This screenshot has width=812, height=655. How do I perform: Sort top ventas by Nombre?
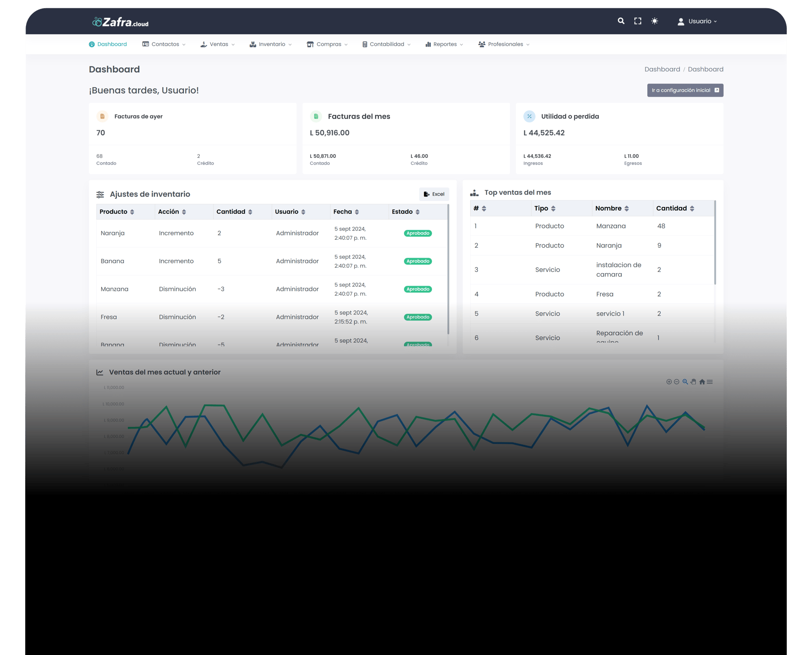click(626, 209)
